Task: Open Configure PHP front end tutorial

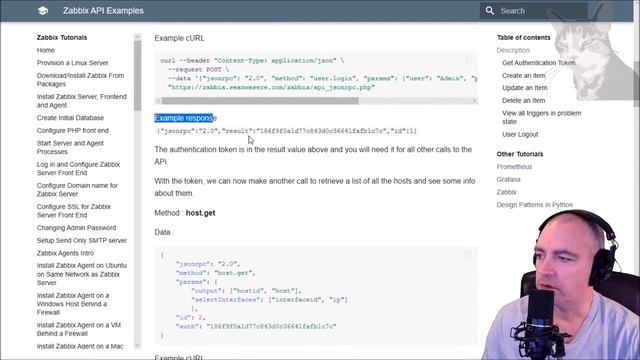Action: tap(73, 131)
